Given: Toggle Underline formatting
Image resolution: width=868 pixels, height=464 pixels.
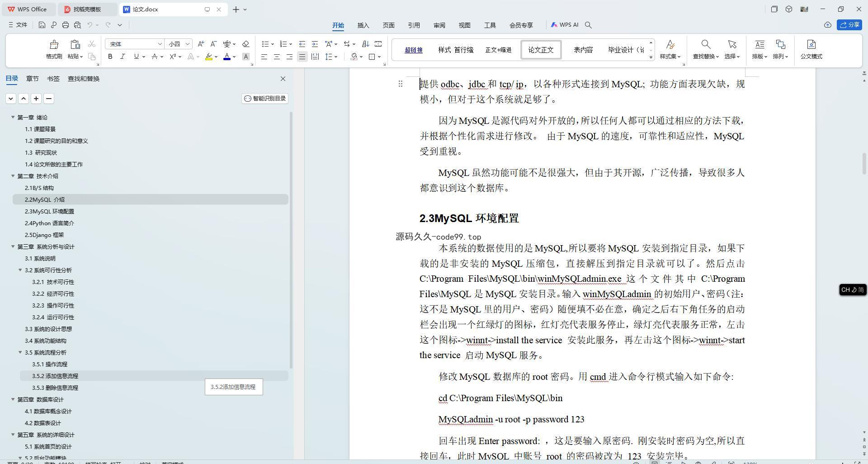Looking at the screenshot, I should click(136, 57).
